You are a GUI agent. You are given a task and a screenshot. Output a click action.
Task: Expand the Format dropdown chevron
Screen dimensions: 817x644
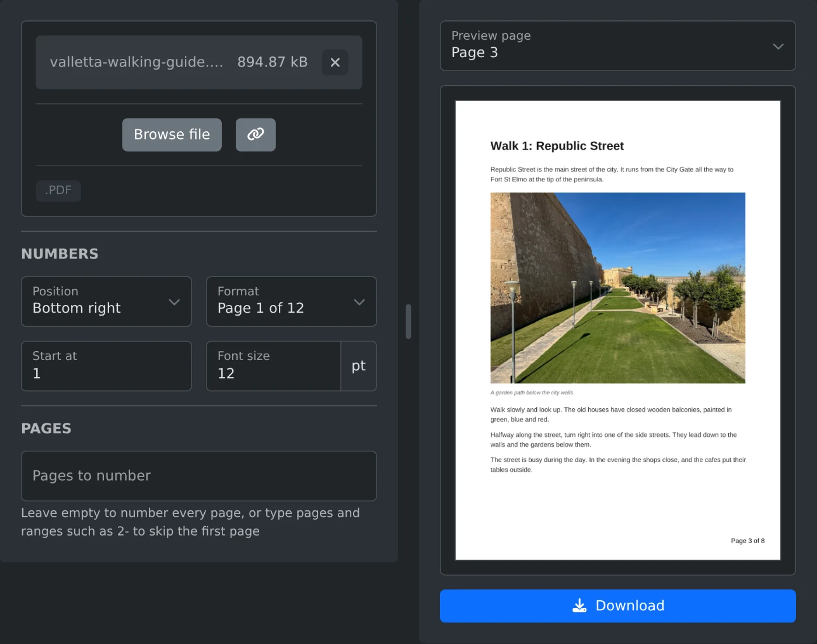click(x=359, y=302)
